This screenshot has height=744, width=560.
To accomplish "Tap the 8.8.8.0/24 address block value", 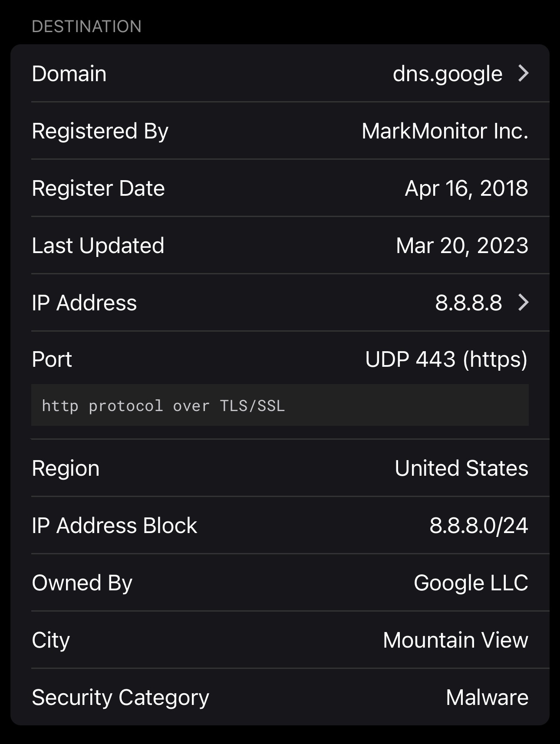I will (x=478, y=526).
